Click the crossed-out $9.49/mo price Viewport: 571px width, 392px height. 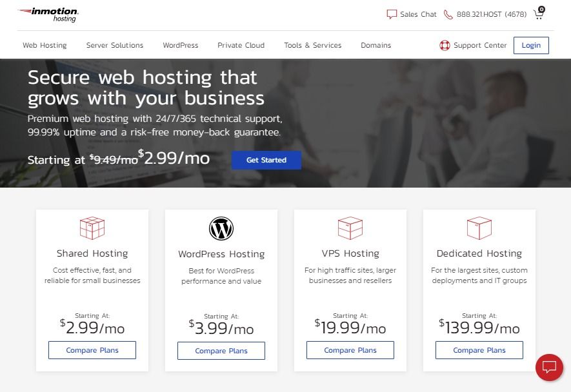[114, 159]
